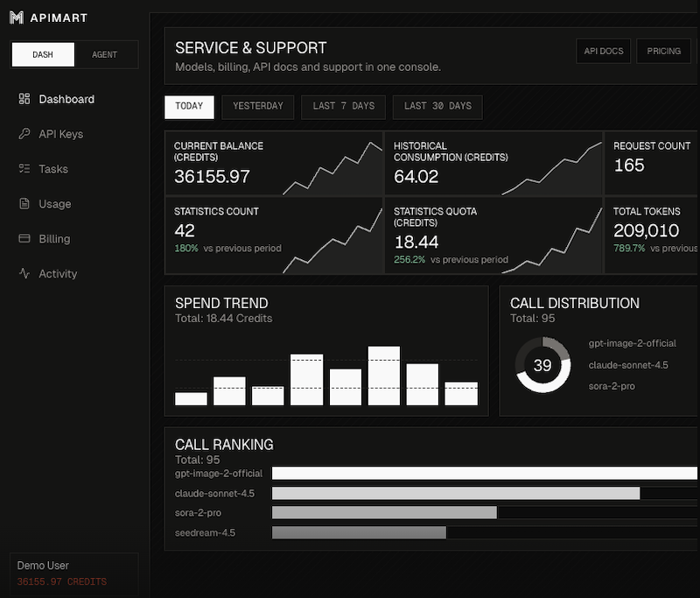700x598 pixels.
Task: Click the Historical Consumption value 64.02
Action: click(x=416, y=177)
